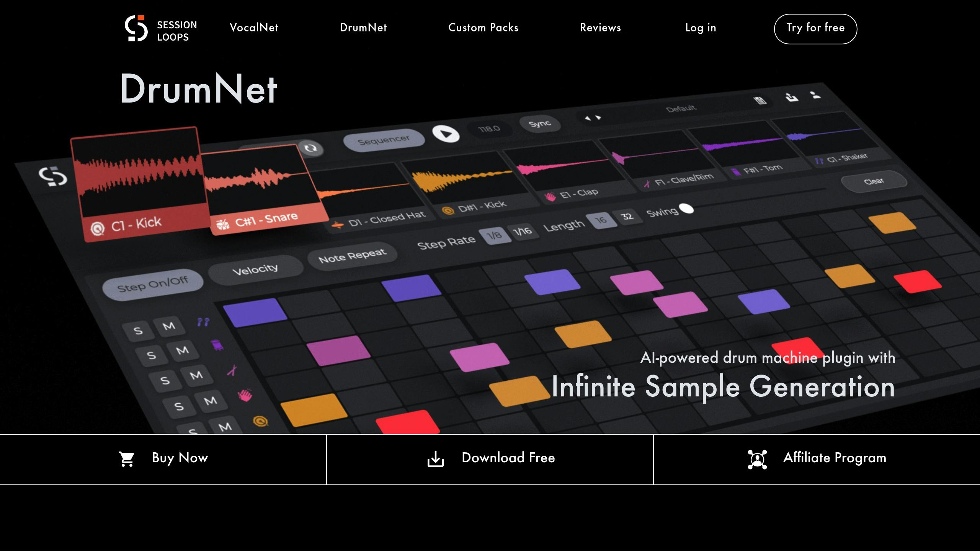
Task: Set step rate to 1/8
Action: tap(495, 235)
